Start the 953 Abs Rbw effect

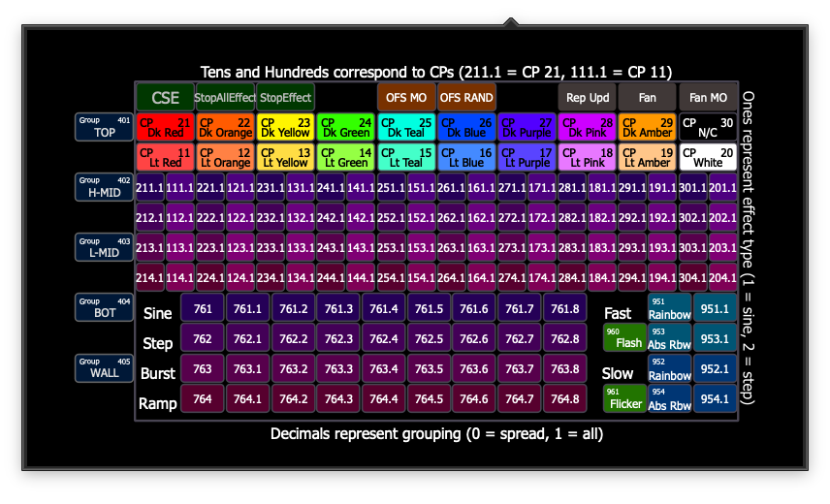[x=670, y=338]
